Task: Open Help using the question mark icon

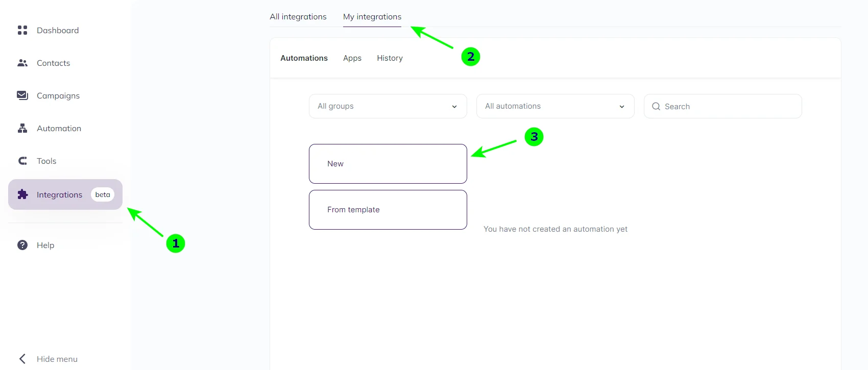Action: click(22, 245)
